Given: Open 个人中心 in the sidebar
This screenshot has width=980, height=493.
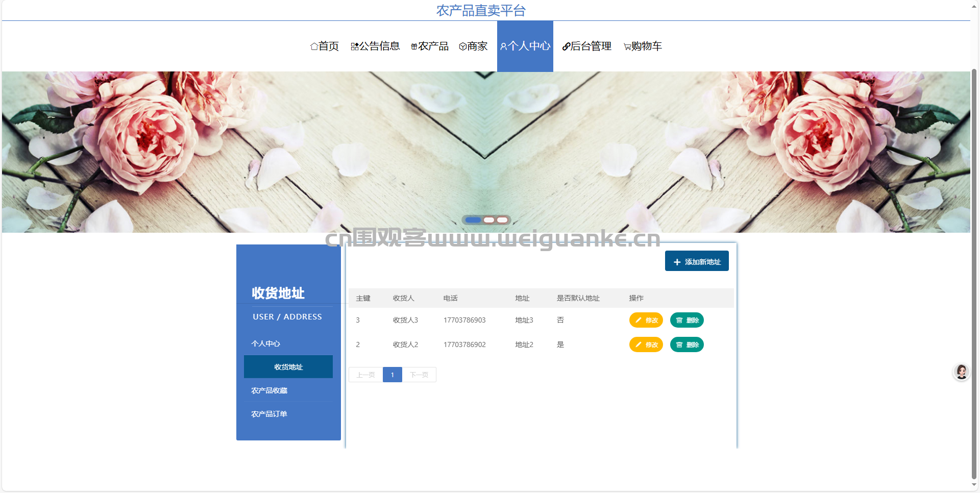Looking at the screenshot, I should point(288,343).
